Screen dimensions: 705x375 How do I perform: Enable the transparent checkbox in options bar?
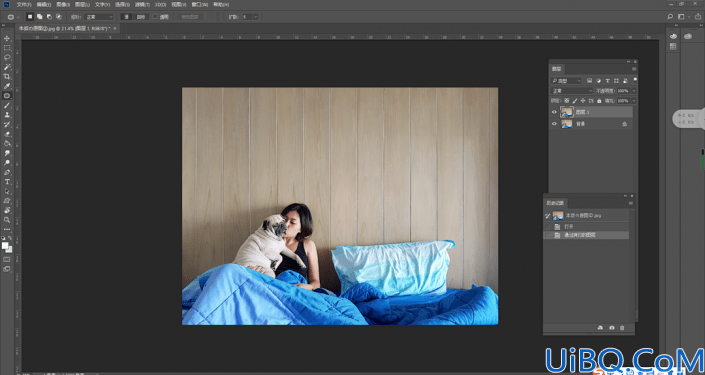155,17
